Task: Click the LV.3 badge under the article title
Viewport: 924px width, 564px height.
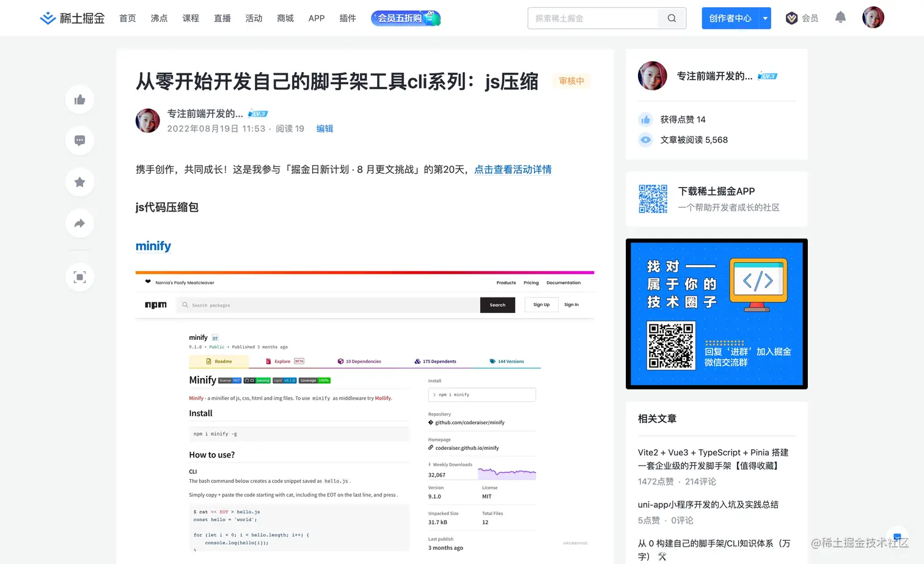Action: [258, 114]
